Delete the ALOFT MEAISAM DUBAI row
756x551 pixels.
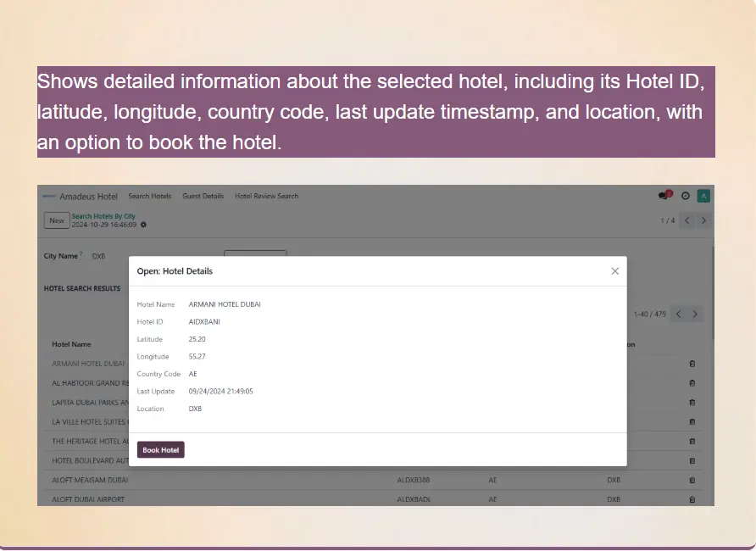click(692, 481)
